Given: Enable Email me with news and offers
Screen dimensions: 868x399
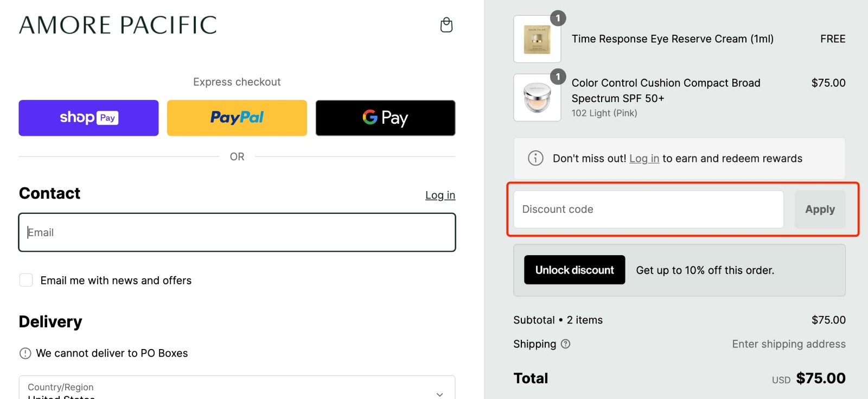Looking at the screenshot, I should (26, 280).
